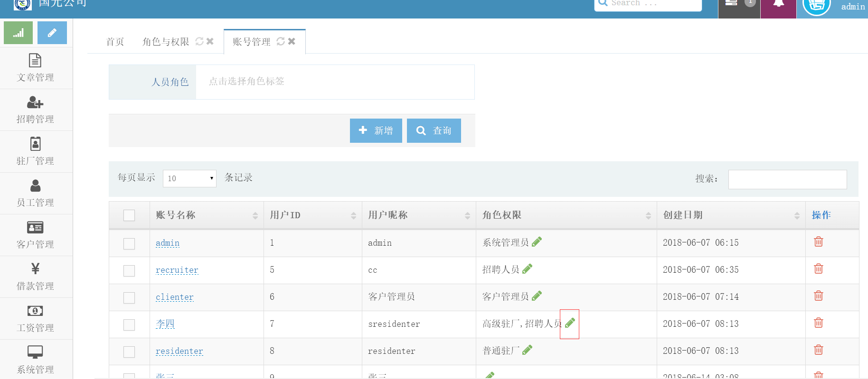Close the 账号管理 tab
The width and height of the screenshot is (868, 379).
coord(292,41)
